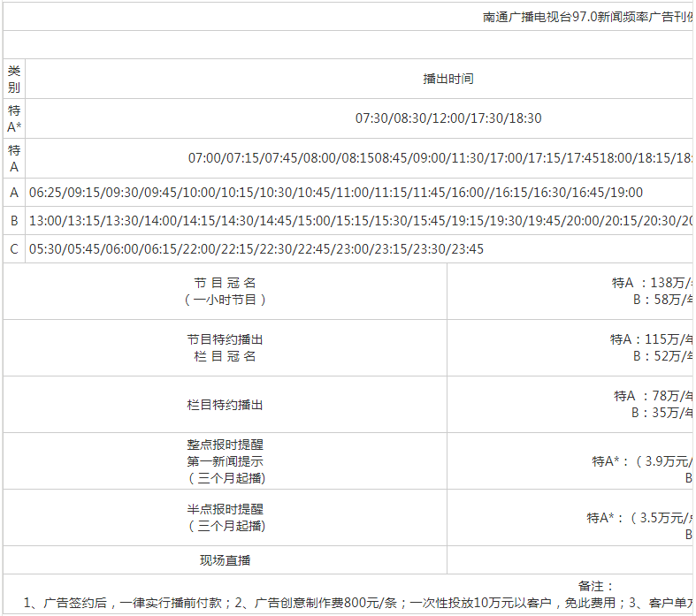Click the 备注： heading
The width and height of the screenshot is (696, 616).
(596, 586)
